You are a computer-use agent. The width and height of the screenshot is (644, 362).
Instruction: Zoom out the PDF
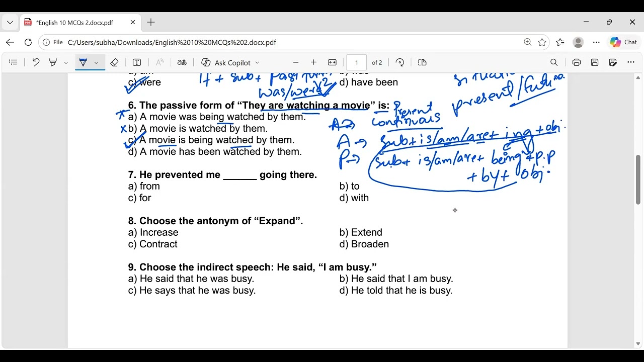[296, 62]
